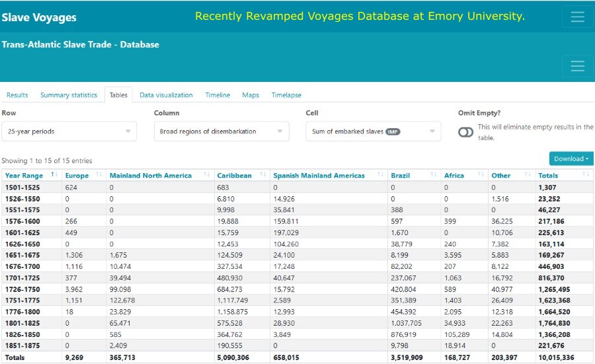Open the Cell sum of embarked slaves dropdown

click(374, 131)
